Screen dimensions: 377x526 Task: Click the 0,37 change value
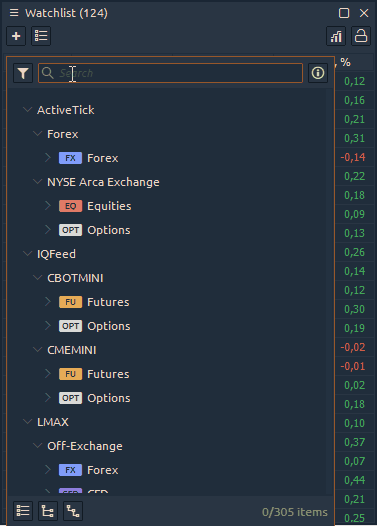click(355, 442)
